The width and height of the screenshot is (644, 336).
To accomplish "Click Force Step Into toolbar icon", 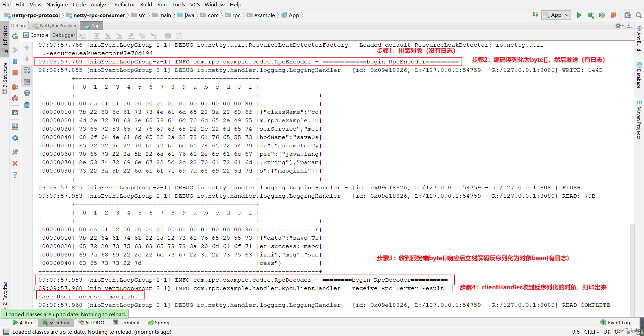I will point(119,36).
